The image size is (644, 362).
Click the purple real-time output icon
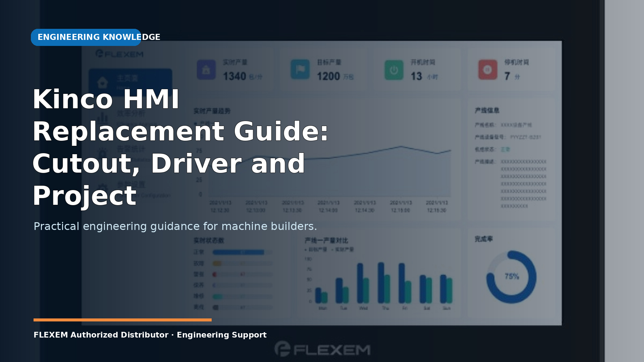(206, 70)
